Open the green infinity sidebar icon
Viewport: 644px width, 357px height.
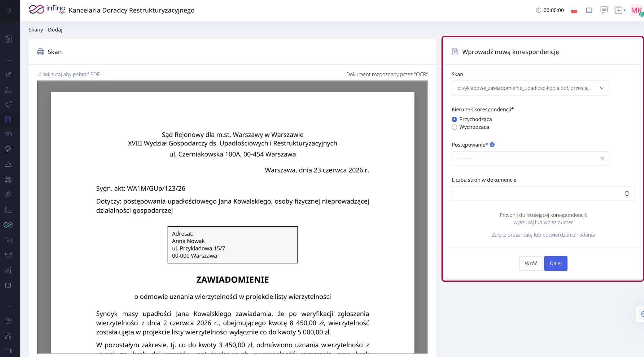pyautogui.click(x=8, y=225)
